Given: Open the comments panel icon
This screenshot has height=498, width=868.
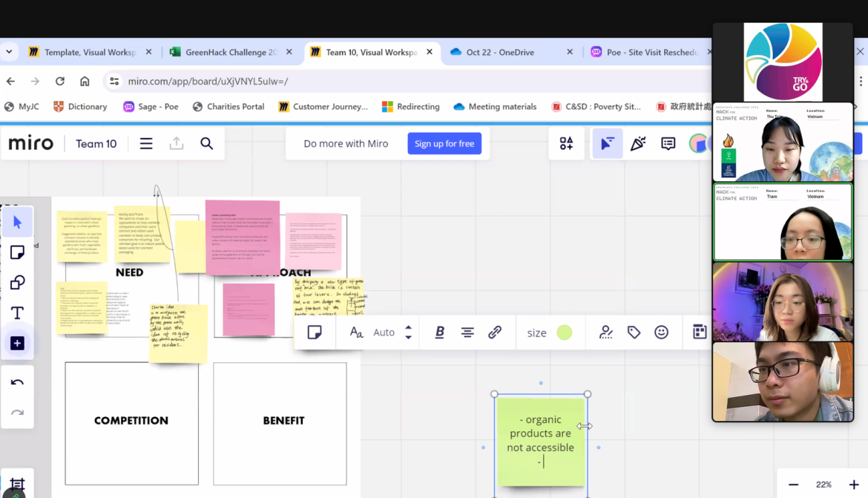Looking at the screenshot, I should click(x=668, y=144).
